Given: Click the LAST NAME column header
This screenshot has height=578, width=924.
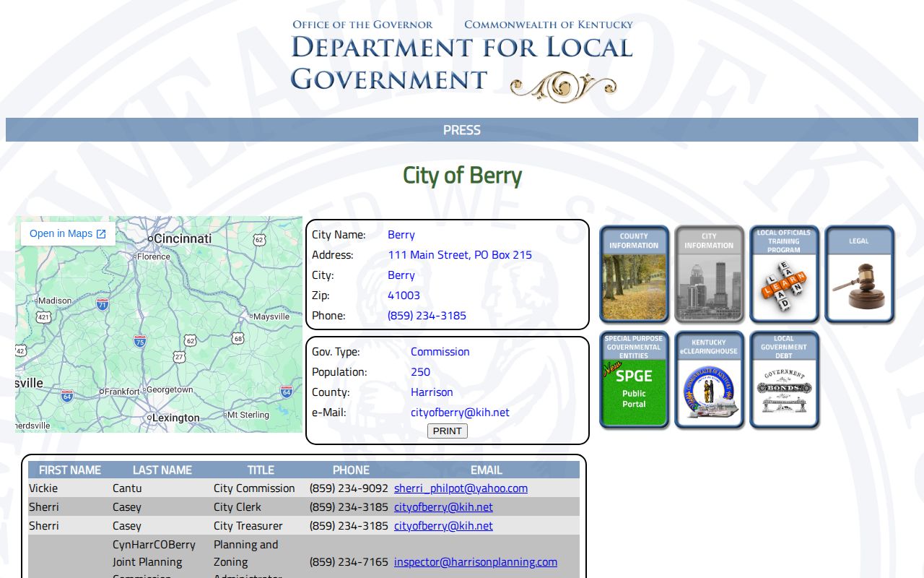Looking at the screenshot, I should click(x=162, y=470).
